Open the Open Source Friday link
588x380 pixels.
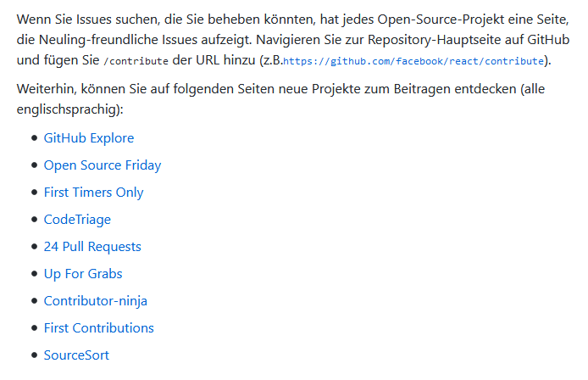pyautogui.click(x=103, y=165)
